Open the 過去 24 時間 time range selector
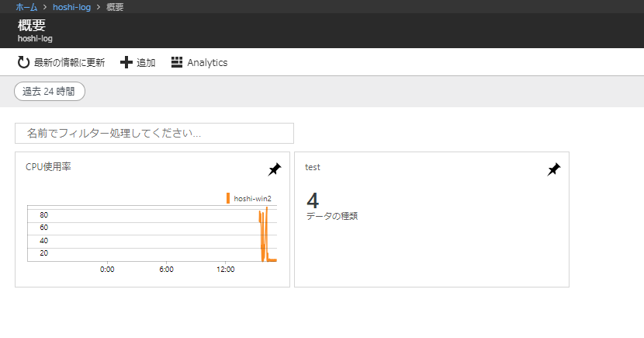 [50, 91]
